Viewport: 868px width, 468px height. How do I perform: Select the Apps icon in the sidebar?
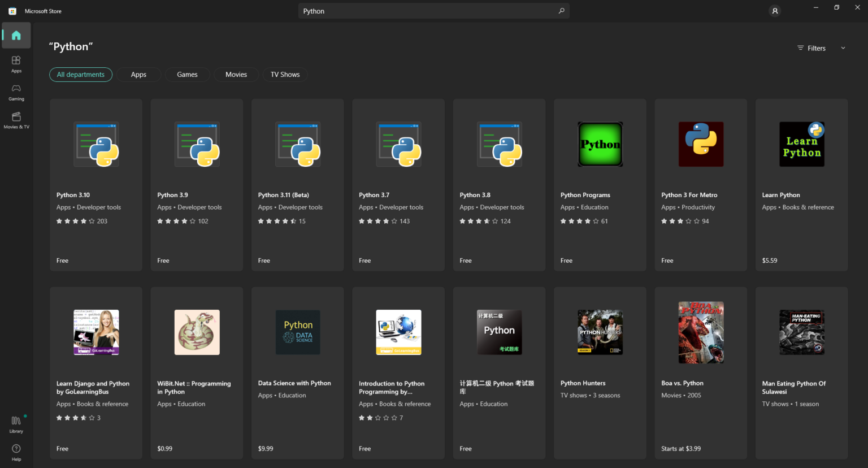tap(16, 63)
